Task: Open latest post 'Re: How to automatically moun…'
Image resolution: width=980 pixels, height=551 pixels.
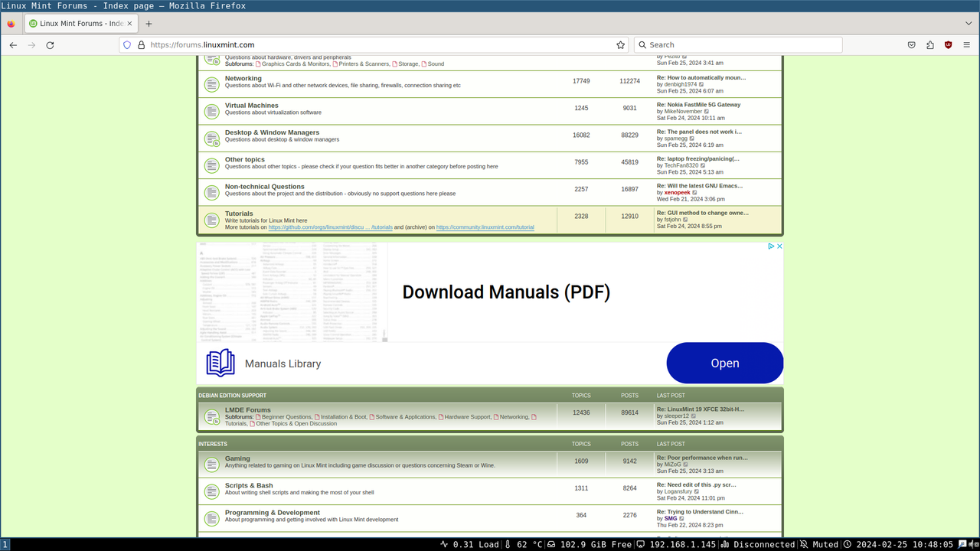Action: 701,77
